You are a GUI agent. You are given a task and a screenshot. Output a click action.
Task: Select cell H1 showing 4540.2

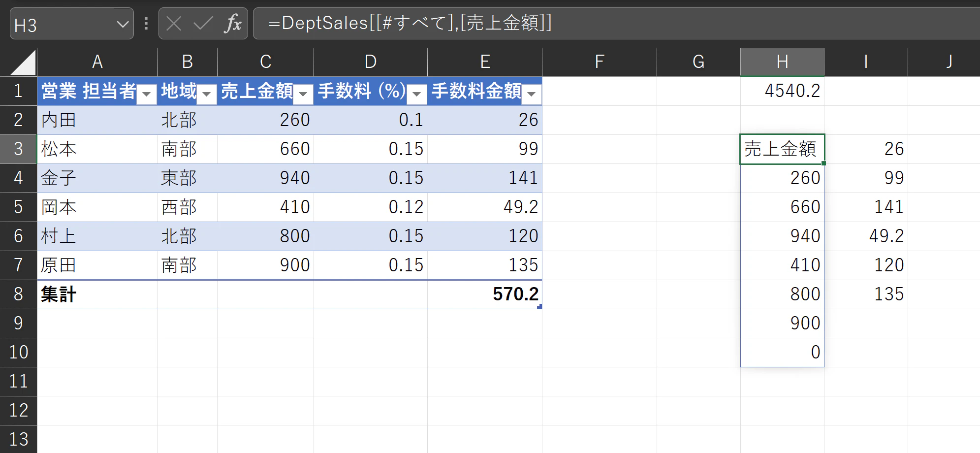[x=783, y=91]
